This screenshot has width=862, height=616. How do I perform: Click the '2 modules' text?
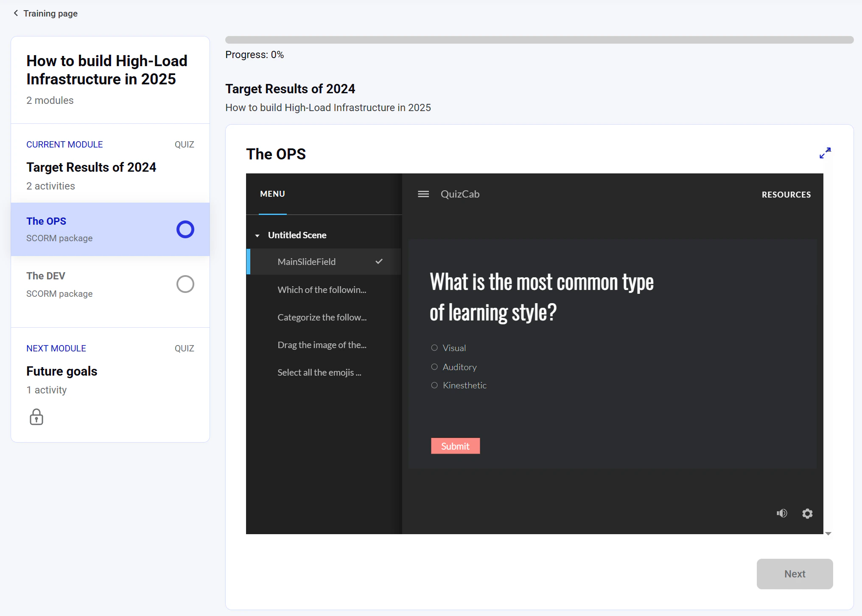[50, 100]
